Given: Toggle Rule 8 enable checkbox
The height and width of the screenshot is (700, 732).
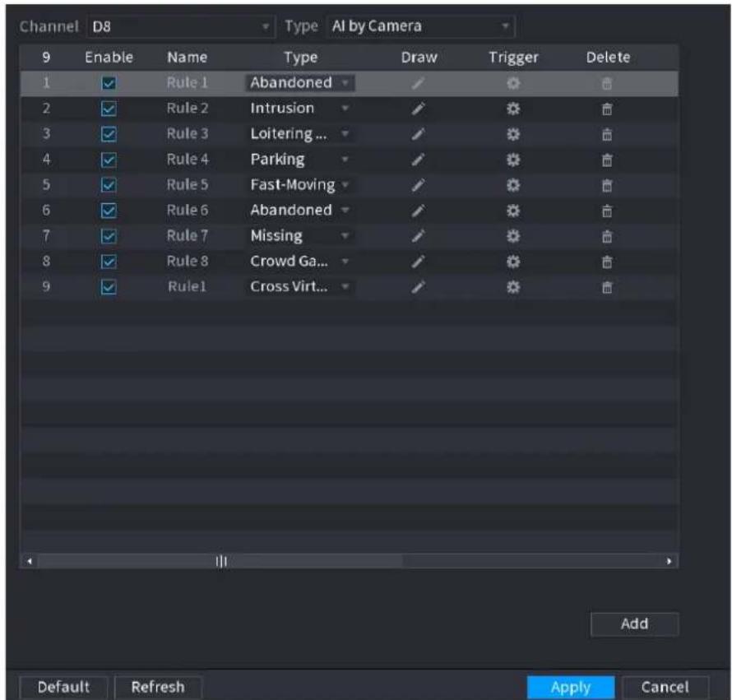Looking at the screenshot, I should tap(109, 262).
